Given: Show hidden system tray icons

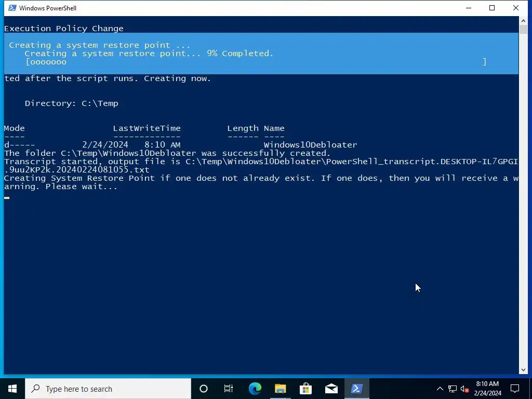Looking at the screenshot, I should (440, 389).
